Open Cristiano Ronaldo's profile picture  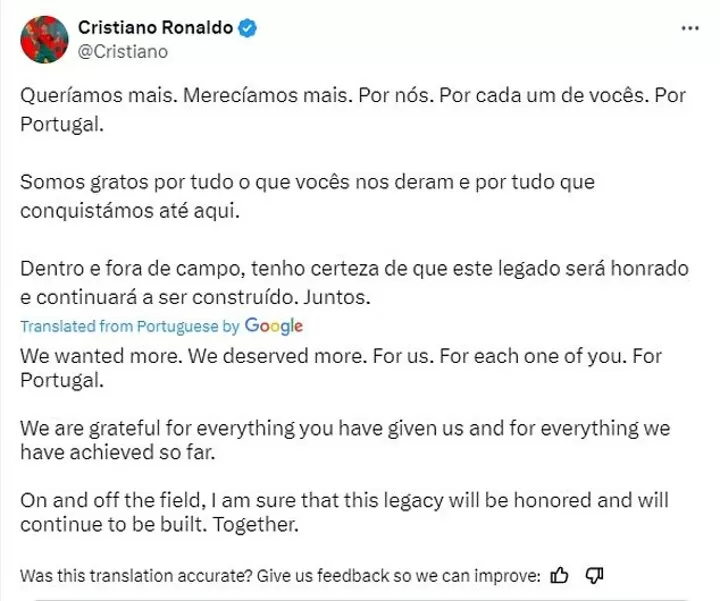point(44,39)
